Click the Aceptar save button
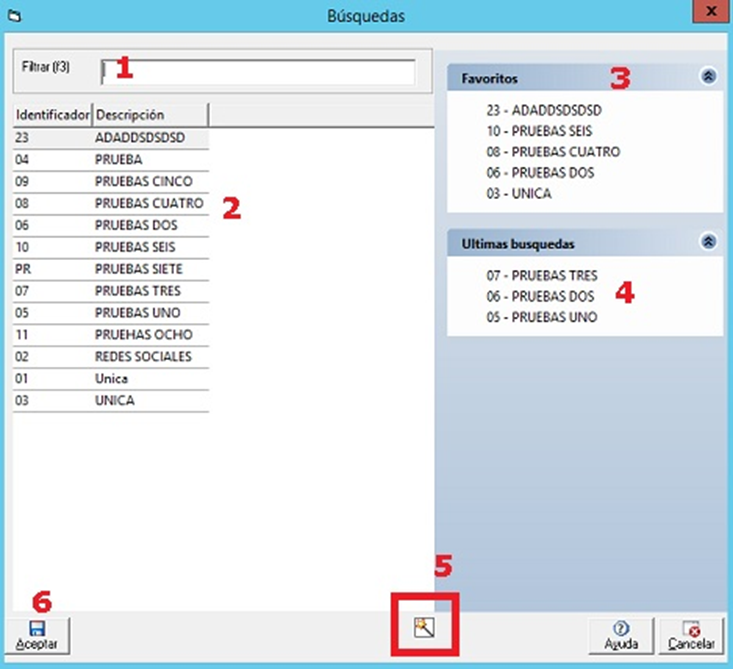The image size is (733, 669). 37,635
